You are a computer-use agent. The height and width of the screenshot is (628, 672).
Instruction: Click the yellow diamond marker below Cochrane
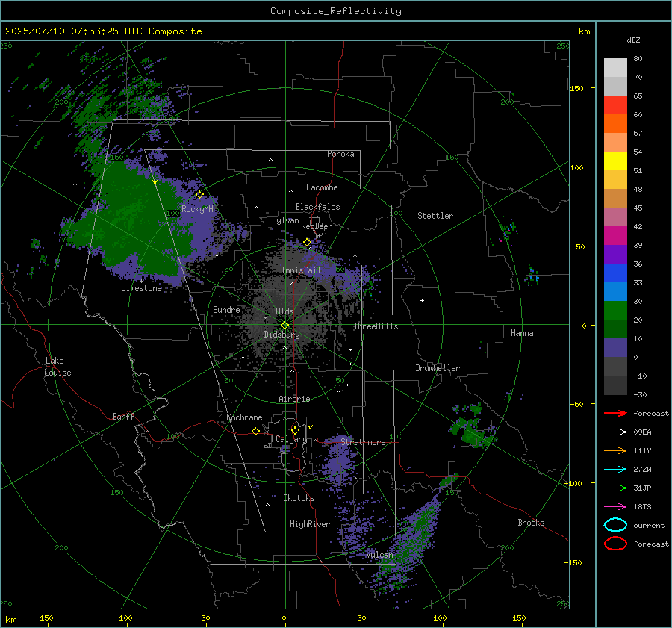click(255, 431)
